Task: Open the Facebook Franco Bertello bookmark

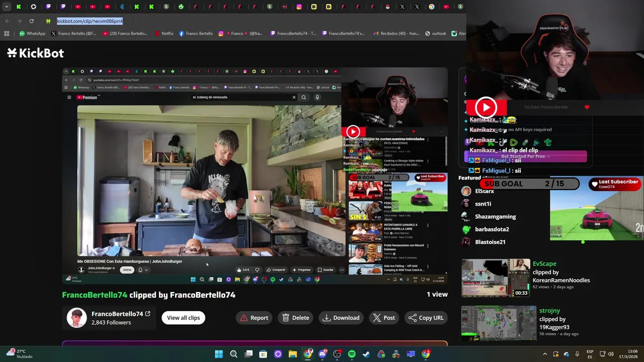Action: point(196,34)
